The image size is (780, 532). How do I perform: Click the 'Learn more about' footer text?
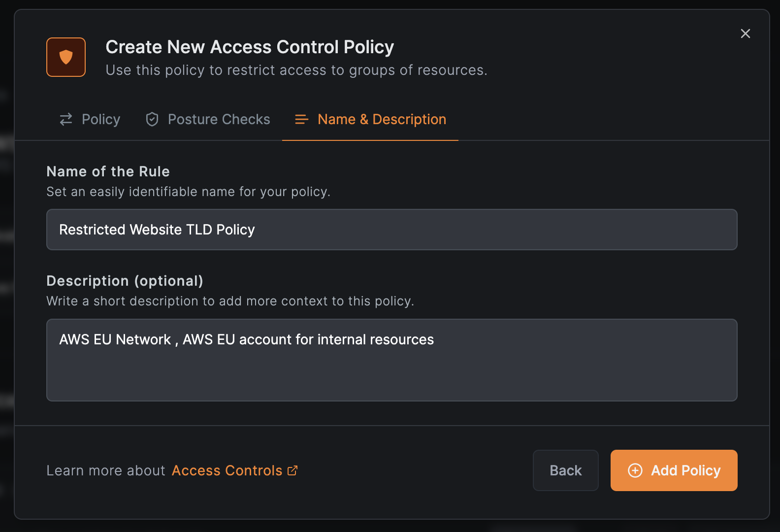click(x=105, y=470)
